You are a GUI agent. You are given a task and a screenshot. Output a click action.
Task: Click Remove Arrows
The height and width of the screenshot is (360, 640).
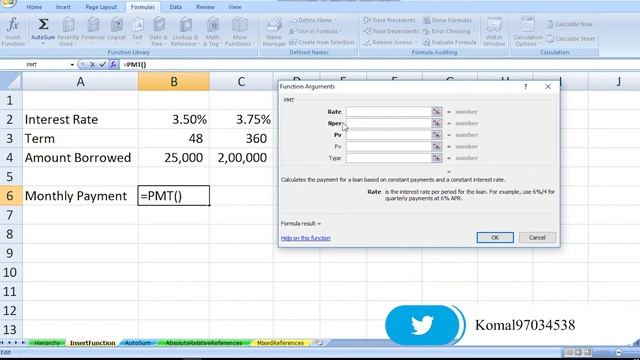389,42
